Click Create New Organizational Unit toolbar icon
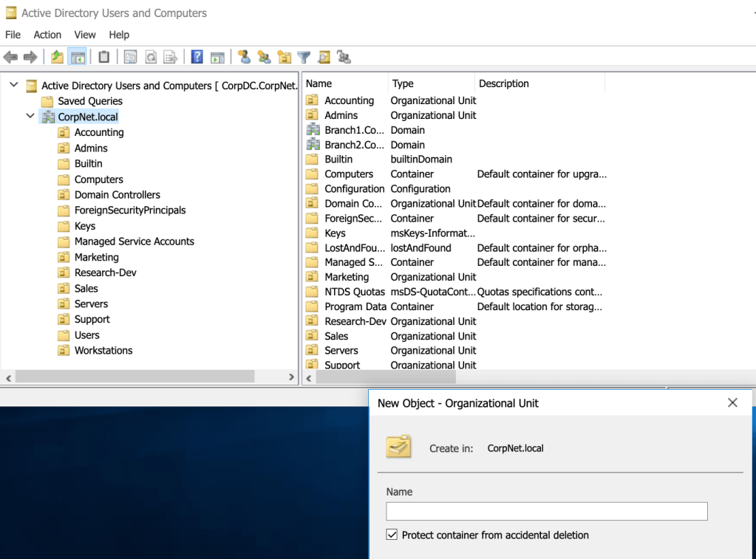Viewport: 756px width, 559px height. [284, 57]
